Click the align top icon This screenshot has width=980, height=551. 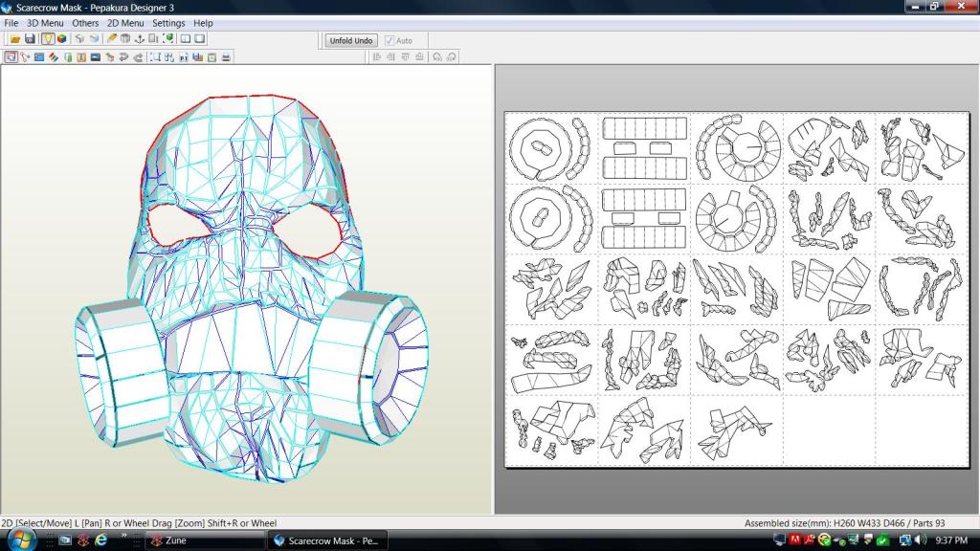point(406,57)
